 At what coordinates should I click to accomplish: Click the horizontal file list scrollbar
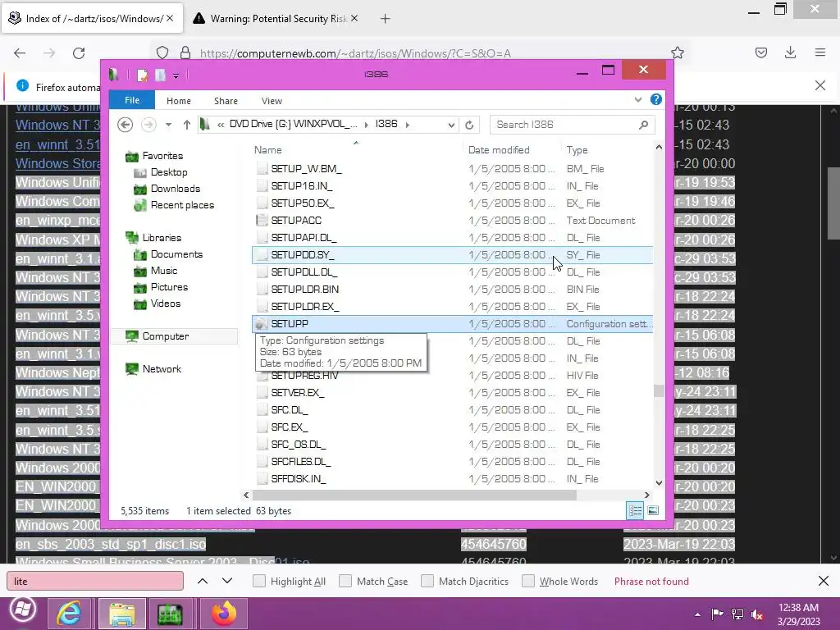[x=414, y=495]
